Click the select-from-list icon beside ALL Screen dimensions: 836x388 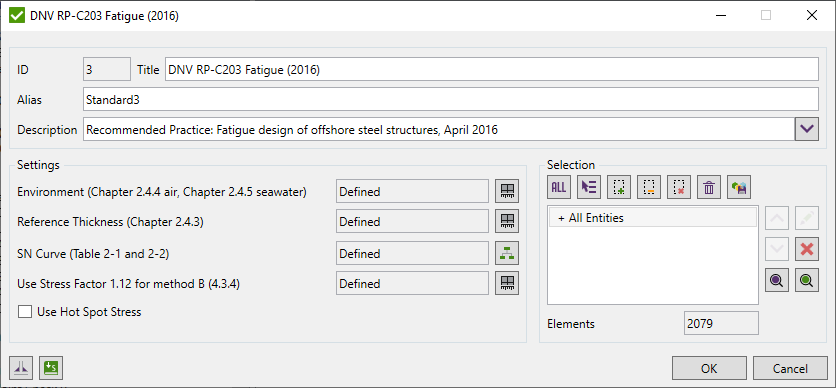(589, 187)
